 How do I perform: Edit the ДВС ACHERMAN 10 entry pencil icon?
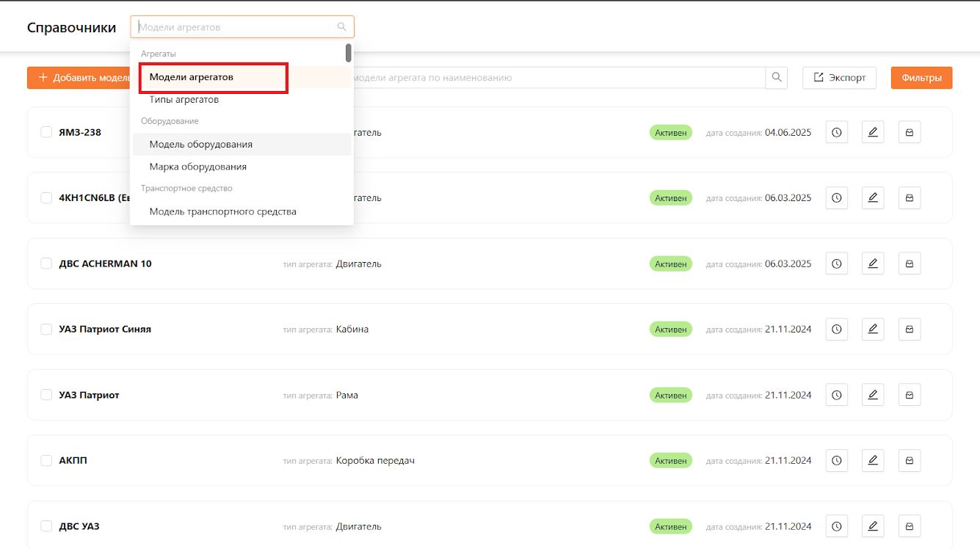tap(873, 263)
